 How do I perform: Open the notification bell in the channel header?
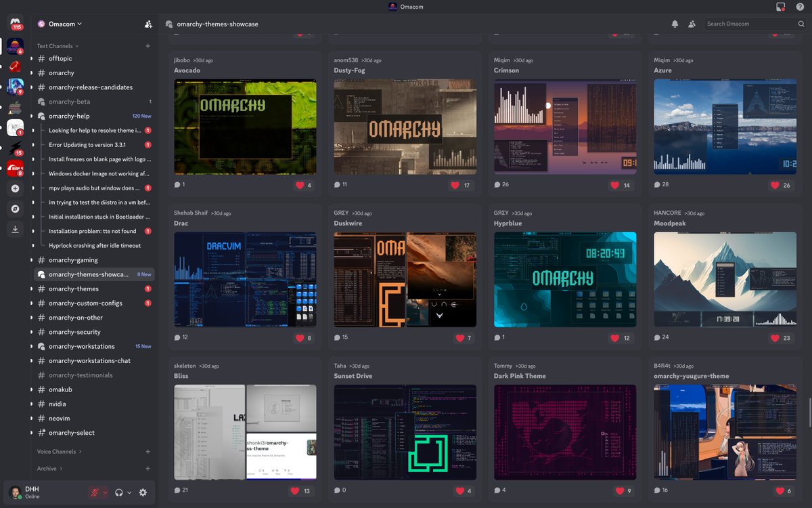675,24
